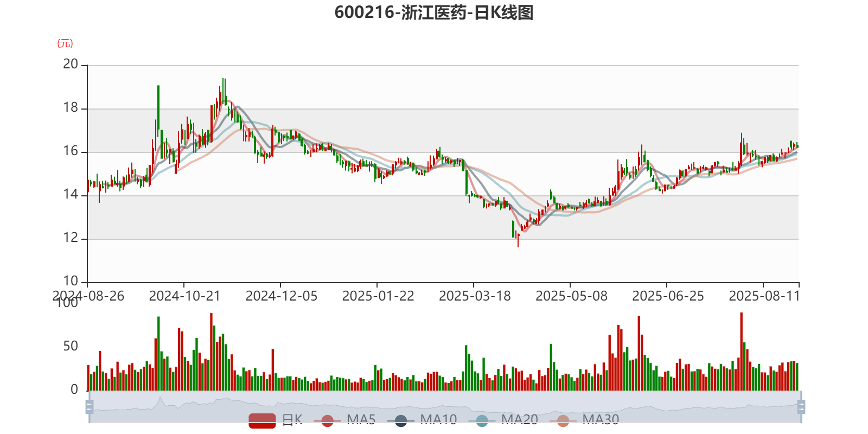Click the chart title 600216-浙江医药-日K线图
This screenshot has width=868, height=434.
click(x=434, y=12)
